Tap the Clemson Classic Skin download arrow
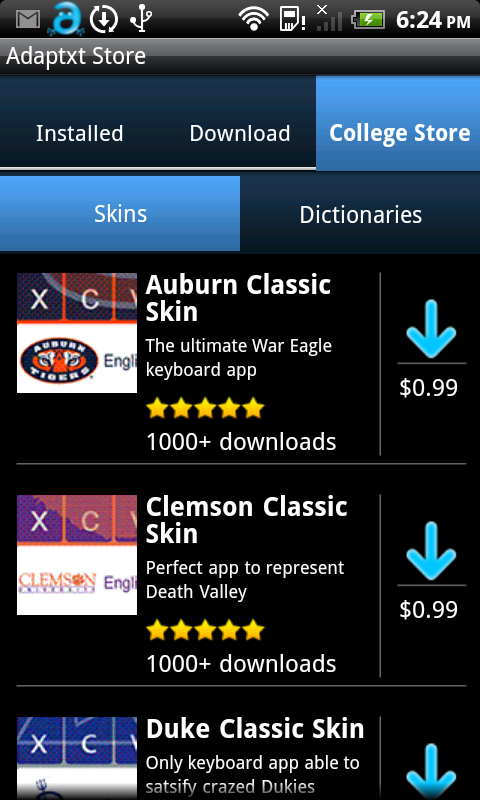 [x=431, y=551]
